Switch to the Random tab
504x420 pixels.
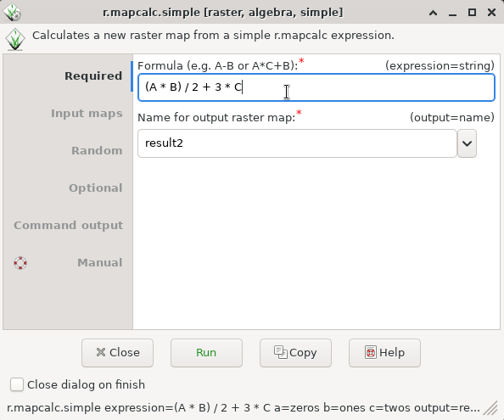pos(97,151)
